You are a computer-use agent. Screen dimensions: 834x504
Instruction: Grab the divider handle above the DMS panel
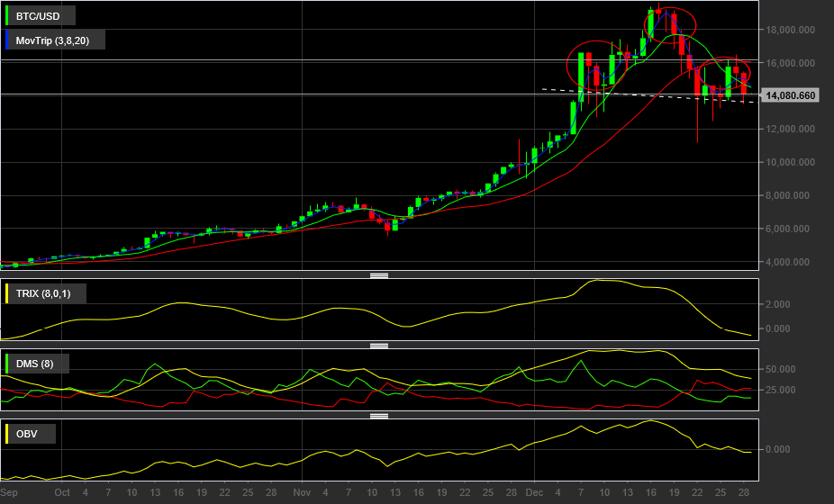coord(378,346)
